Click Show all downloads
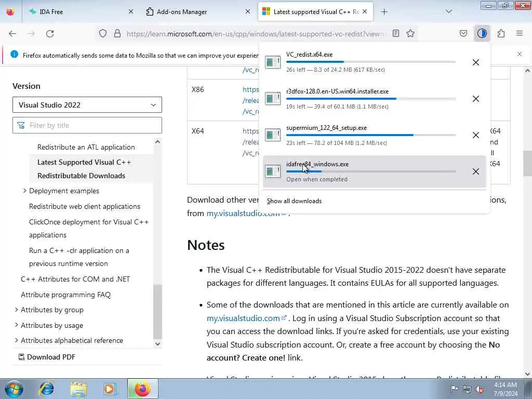 point(294,201)
